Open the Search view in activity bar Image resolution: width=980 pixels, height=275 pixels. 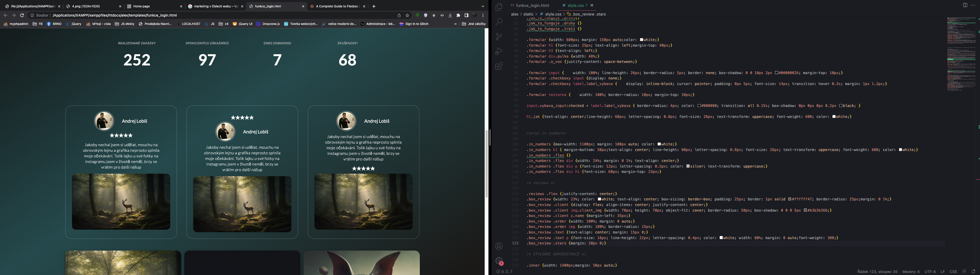pos(499,22)
